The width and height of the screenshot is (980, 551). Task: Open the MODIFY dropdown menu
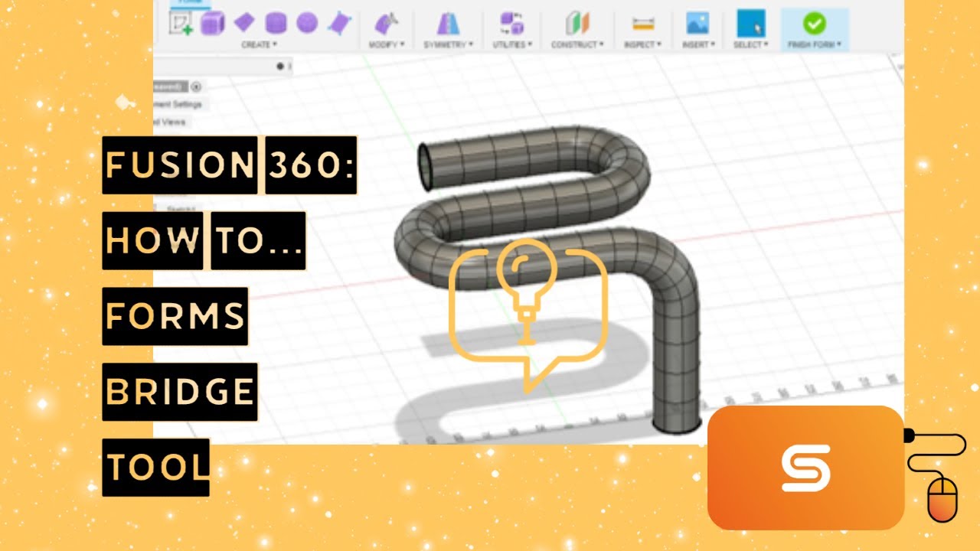pyautogui.click(x=387, y=44)
